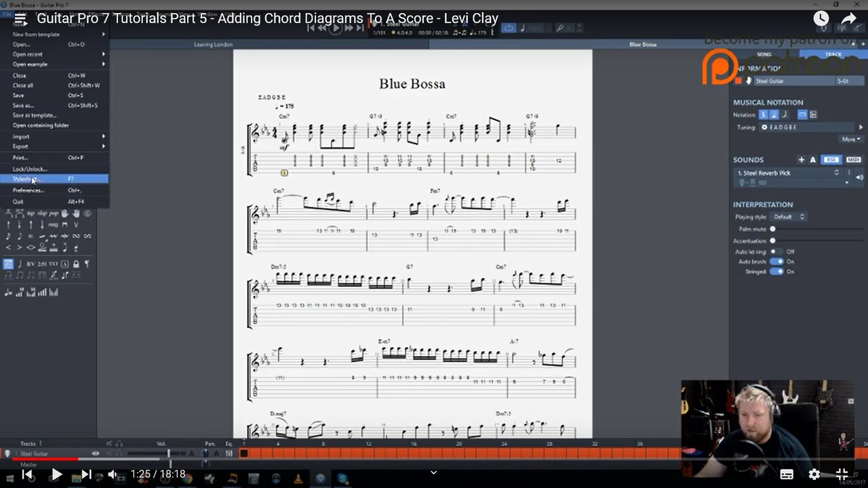Exit fullscreen mode
The height and width of the screenshot is (488, 868).
coord(842,474)
